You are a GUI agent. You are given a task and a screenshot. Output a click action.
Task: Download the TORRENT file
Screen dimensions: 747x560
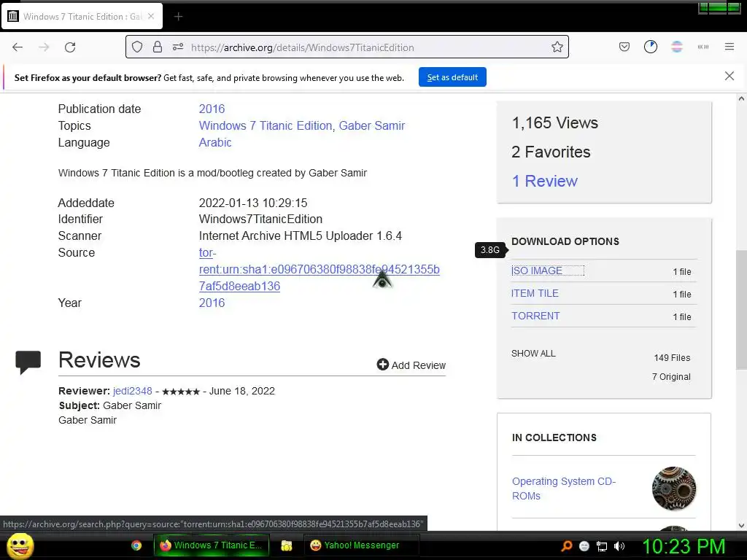click(x=535, y=316)
